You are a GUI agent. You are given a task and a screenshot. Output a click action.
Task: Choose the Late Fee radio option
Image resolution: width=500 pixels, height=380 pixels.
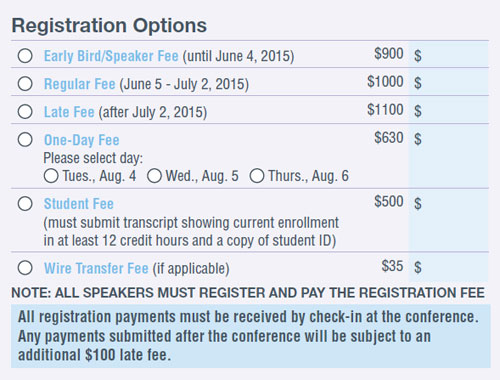coord(25,112)
